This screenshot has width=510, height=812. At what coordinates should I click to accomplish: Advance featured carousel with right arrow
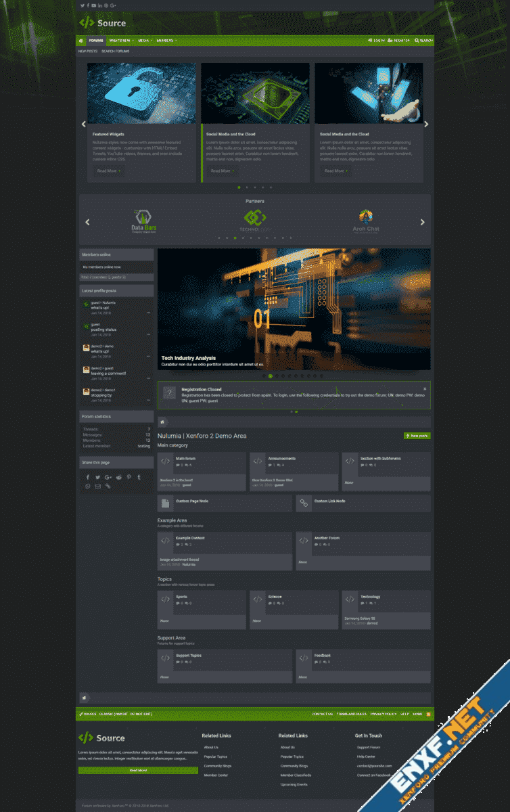(426, 125)
